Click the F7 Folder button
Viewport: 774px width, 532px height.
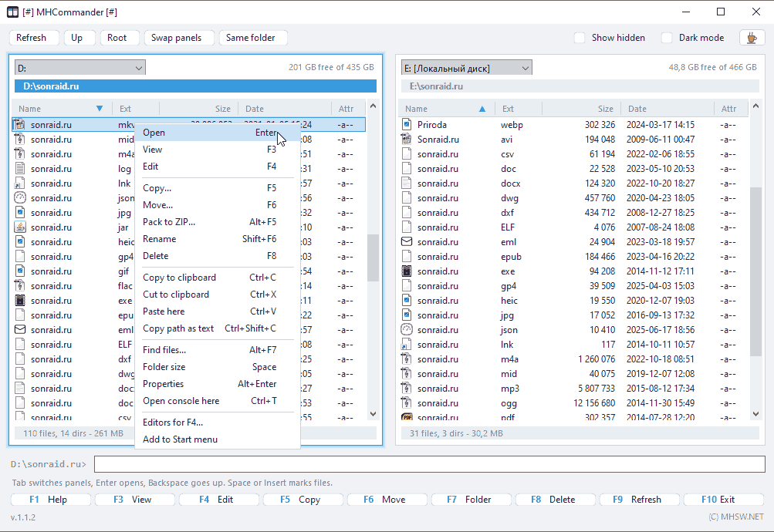click(x=471, y=500)
